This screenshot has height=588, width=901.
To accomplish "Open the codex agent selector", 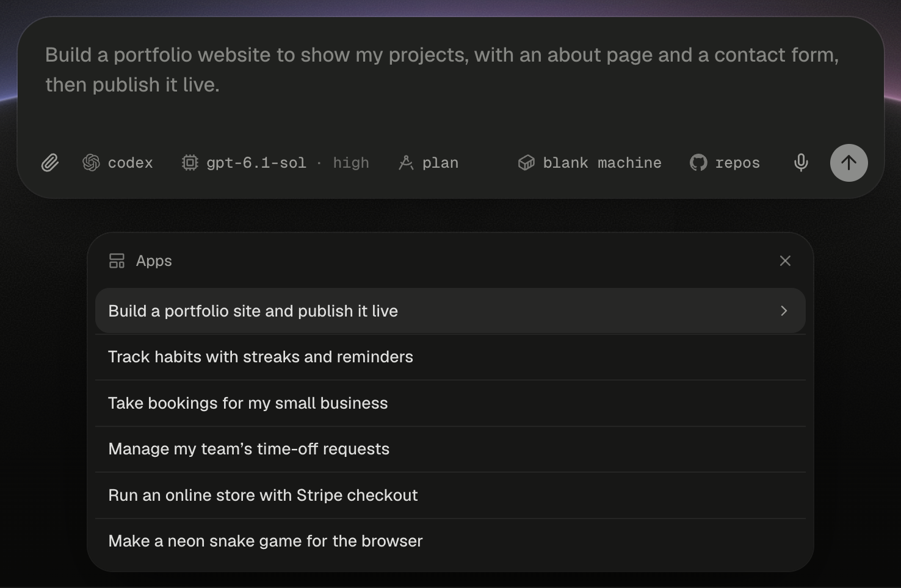I will pyautogui.click(x=118, y=163).
